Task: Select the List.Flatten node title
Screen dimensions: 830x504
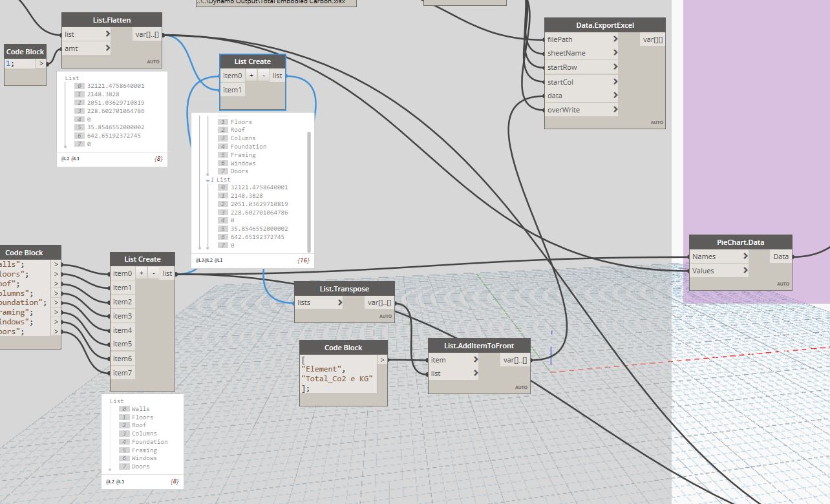Action: click(x=111, y=20)
